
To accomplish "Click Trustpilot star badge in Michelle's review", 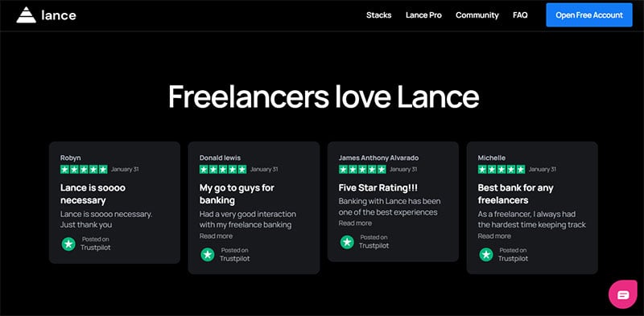I will click(486, 255).
